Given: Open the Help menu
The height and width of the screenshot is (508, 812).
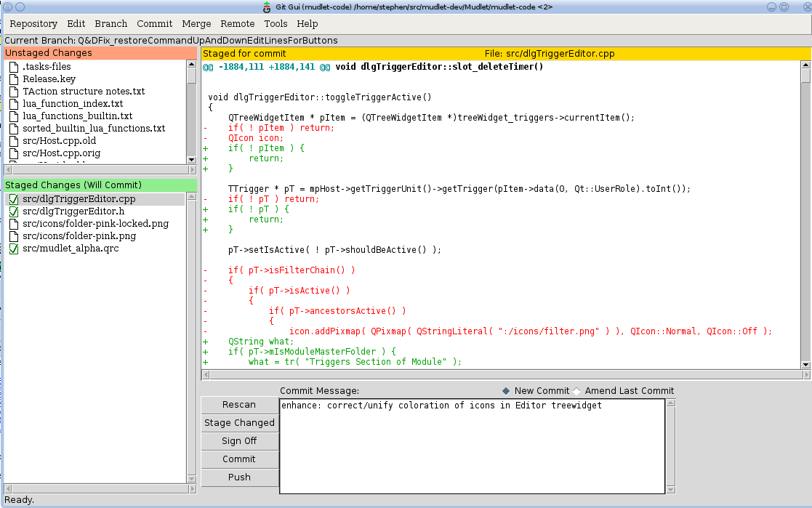Looking at the screenshot, I should tap(307, 24).
